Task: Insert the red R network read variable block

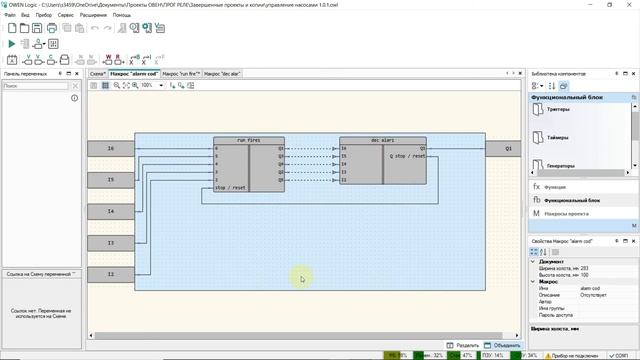Action: [119, 60]
